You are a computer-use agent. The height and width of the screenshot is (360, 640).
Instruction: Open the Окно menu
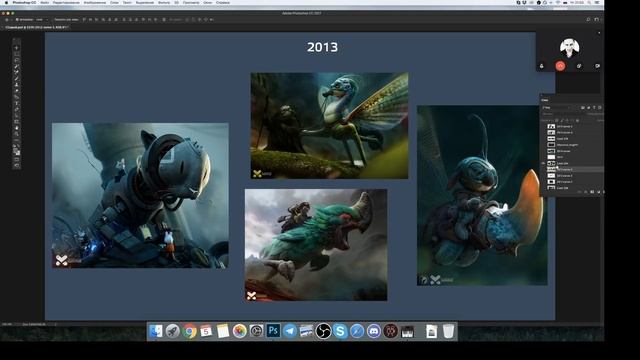pos(207,2)
